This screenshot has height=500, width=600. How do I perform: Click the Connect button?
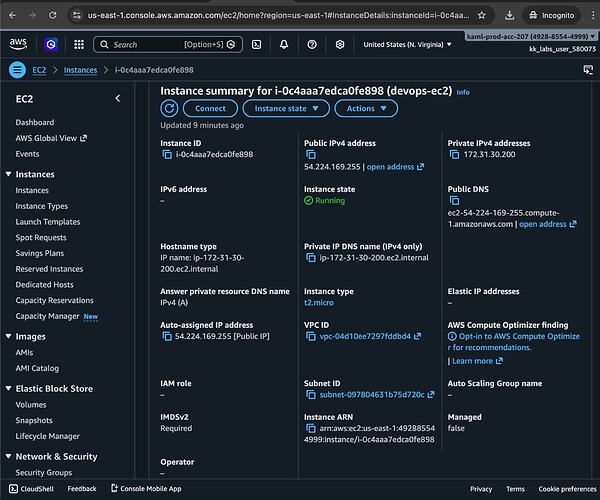point(210,108)
